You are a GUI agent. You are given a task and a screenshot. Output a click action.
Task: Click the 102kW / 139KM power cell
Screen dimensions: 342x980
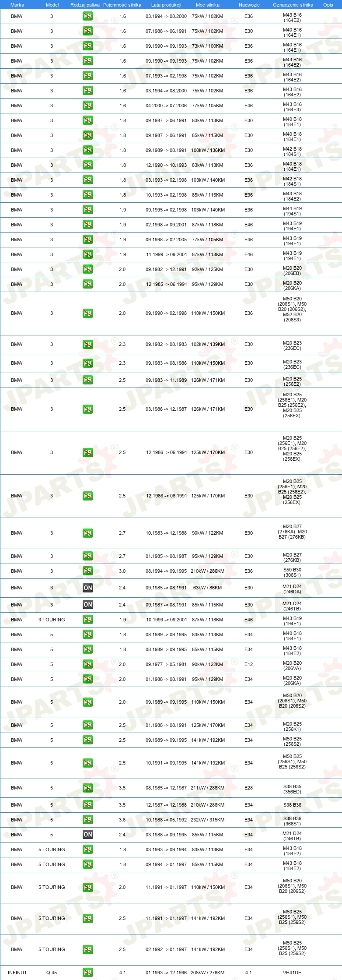pyautogui.click(x=208, y=344)
